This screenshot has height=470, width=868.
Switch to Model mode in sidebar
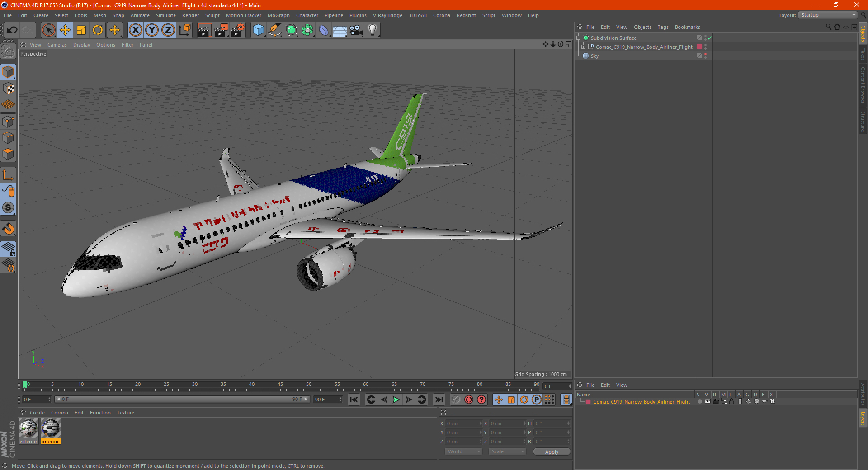8,72
